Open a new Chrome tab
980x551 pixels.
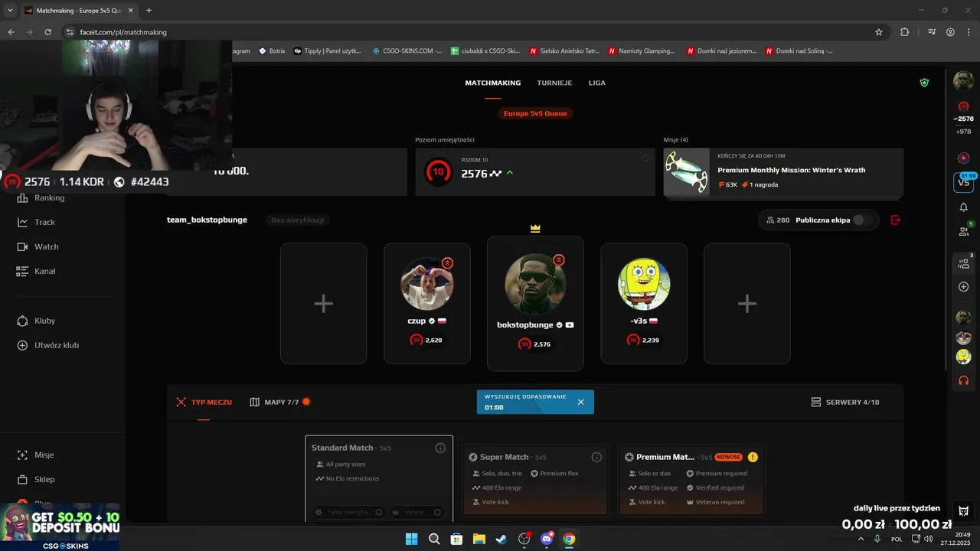pos(149,11)
